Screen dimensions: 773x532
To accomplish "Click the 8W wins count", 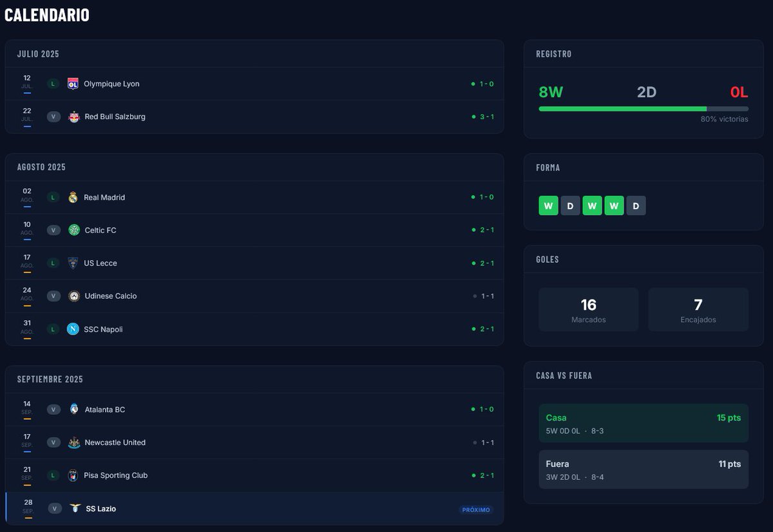I will [551, 92].
